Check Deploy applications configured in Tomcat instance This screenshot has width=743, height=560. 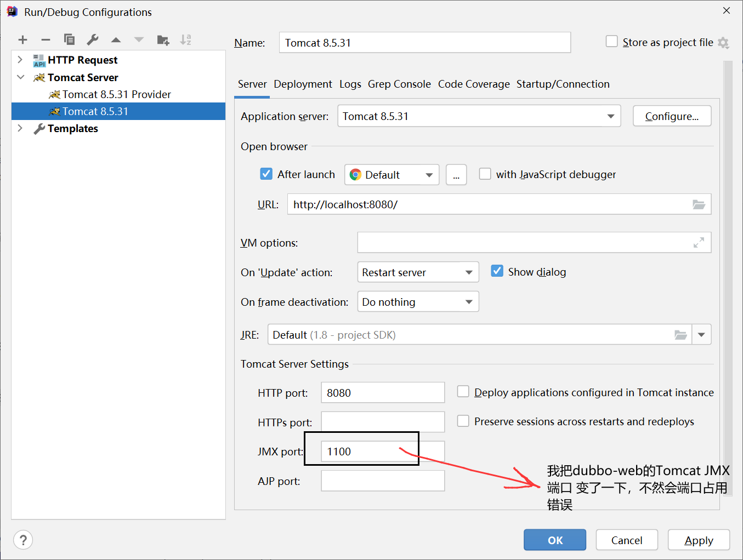(x=463, y=391)
